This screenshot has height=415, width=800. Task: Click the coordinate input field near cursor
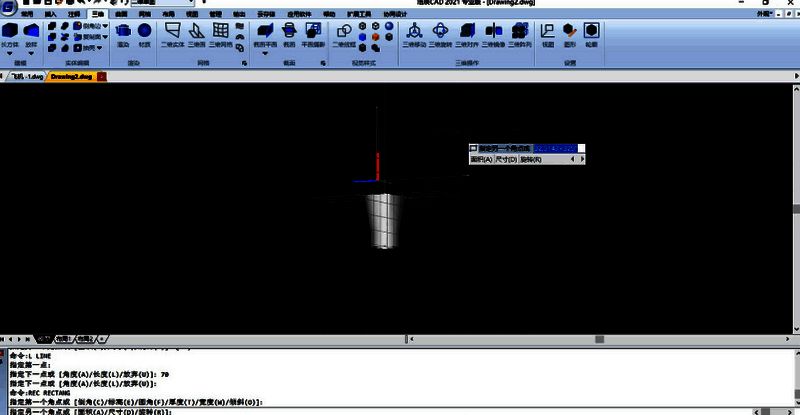555,149
